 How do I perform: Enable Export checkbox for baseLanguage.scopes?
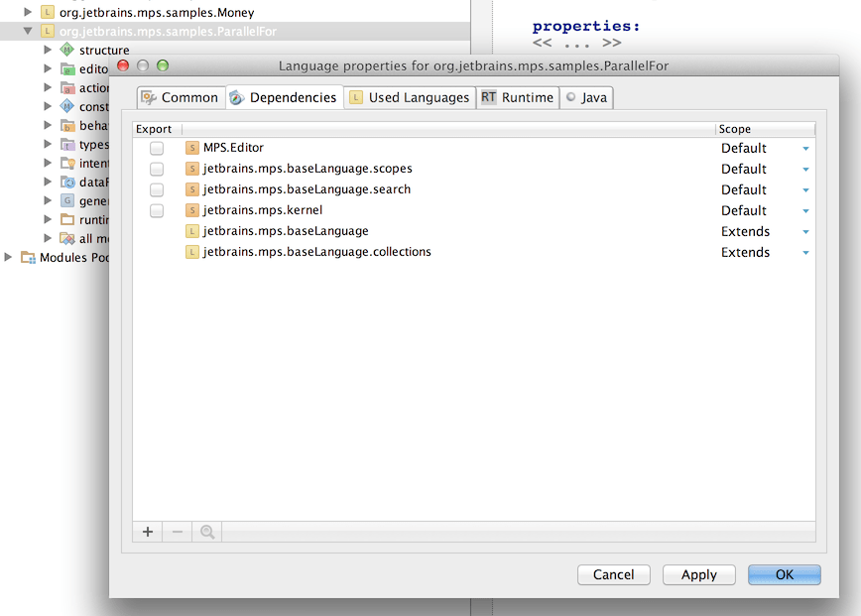pos(157,169)
